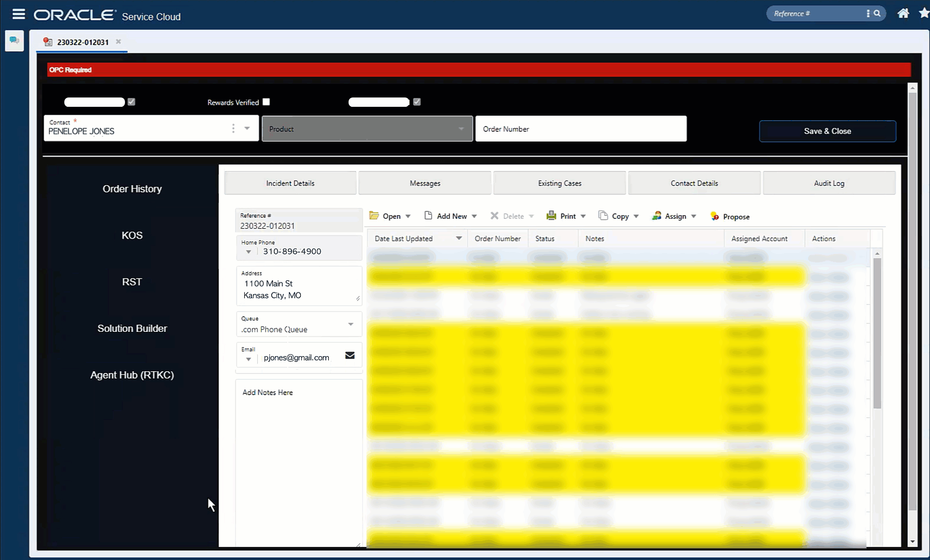
Task: Open Agent Hub (RTKC) from side panel
Action: (132, 375)
